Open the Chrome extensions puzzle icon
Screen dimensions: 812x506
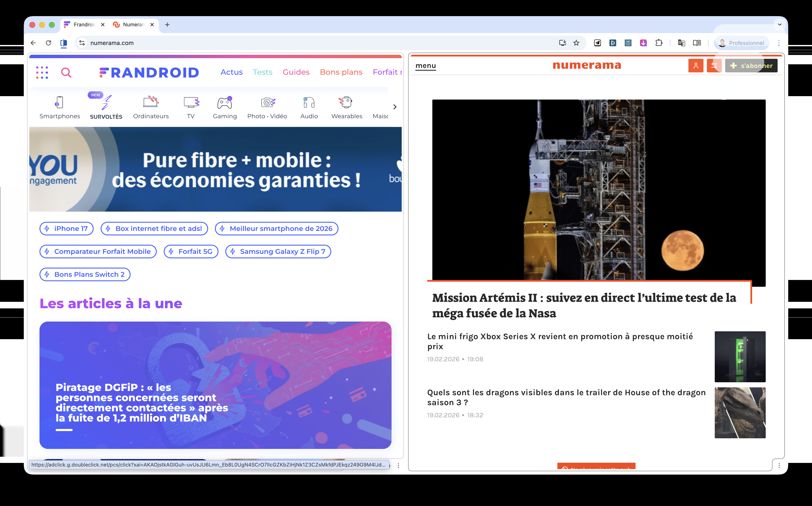[659, 43]
